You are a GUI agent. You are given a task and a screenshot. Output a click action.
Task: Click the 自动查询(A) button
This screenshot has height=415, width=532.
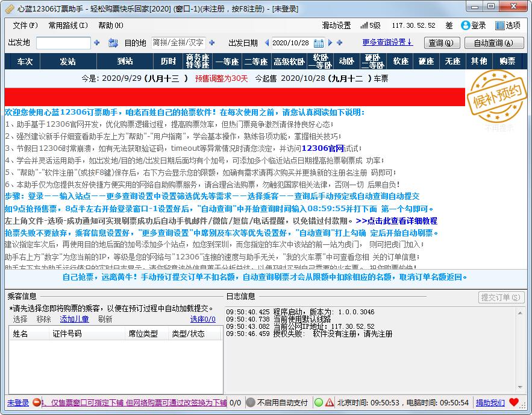[x=494, y=43]
